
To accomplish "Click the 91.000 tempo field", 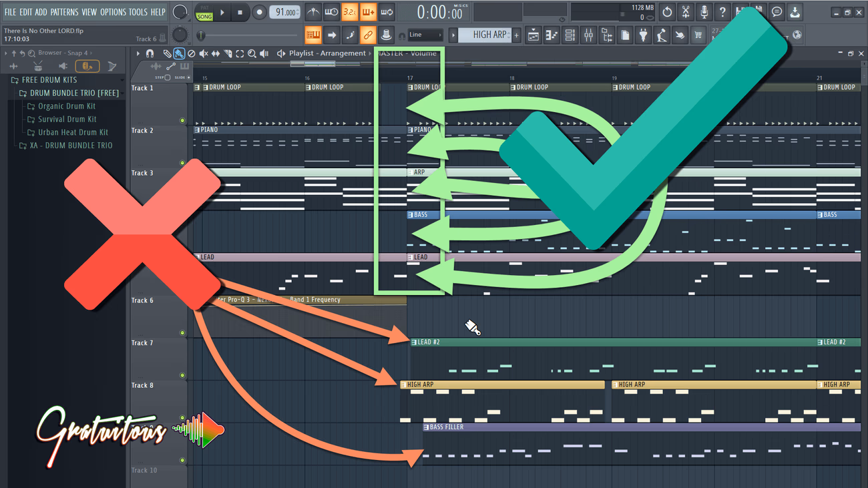I will (x=286, y=13).
